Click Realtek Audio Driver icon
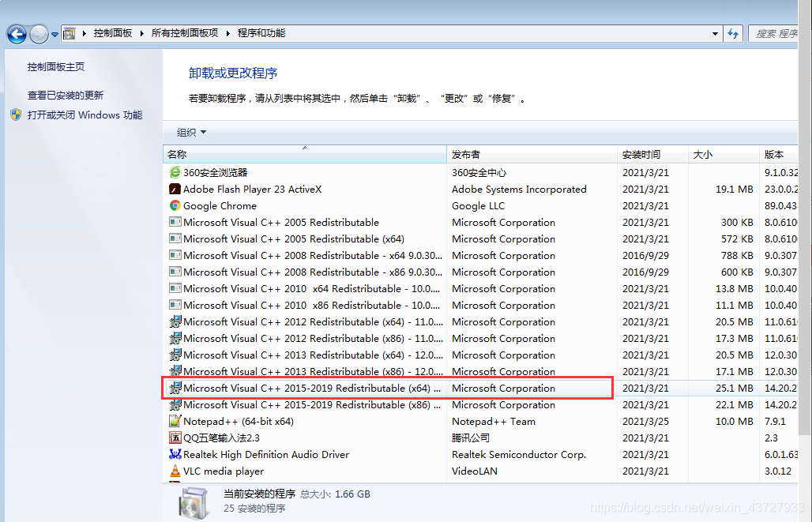Image resolution: width=812 pixels, height=522 pixels. click(x=175, y=454)
